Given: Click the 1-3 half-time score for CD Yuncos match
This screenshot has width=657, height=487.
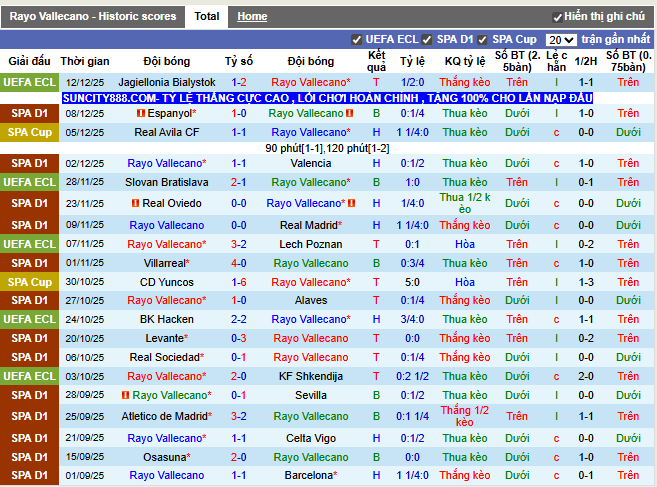Looking at the screenshot, I should [x=585, y=282].
